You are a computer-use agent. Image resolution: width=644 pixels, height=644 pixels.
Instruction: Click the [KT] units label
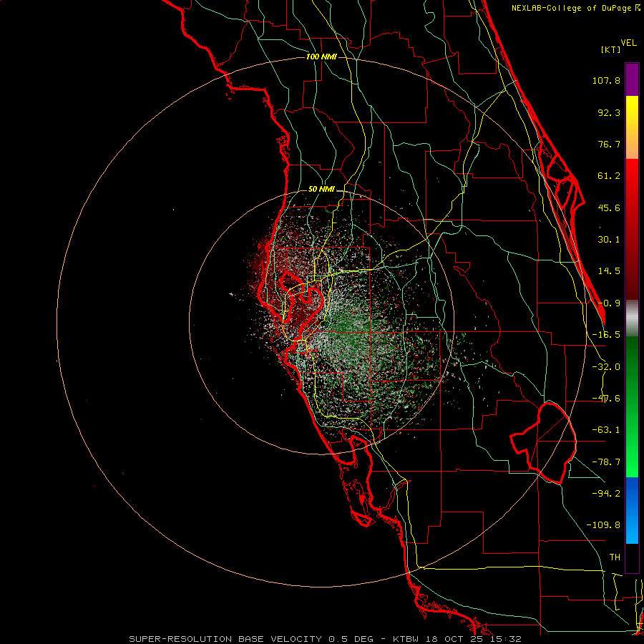(x=610, y=49)
